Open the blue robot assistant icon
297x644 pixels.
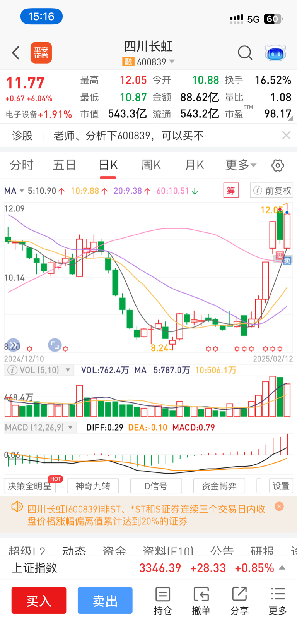pos(275,53)
